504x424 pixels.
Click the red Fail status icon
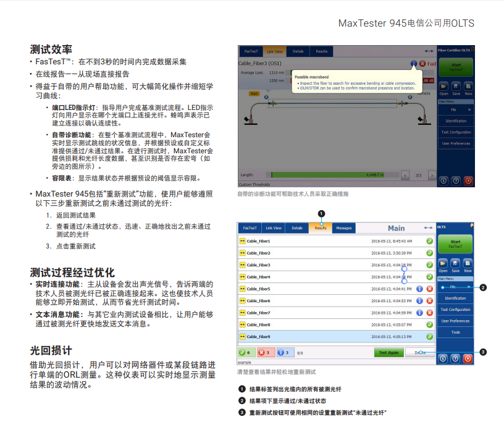pos(422,64)
